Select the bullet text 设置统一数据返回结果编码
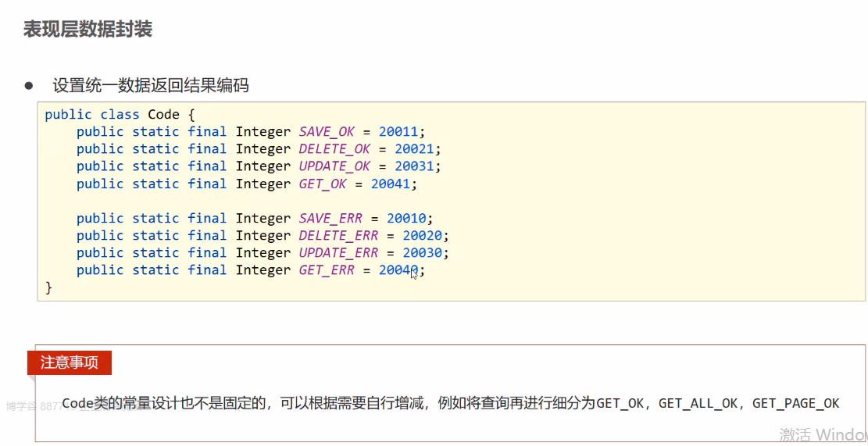This screenshot has height=446, width=868. pos(151,85)
